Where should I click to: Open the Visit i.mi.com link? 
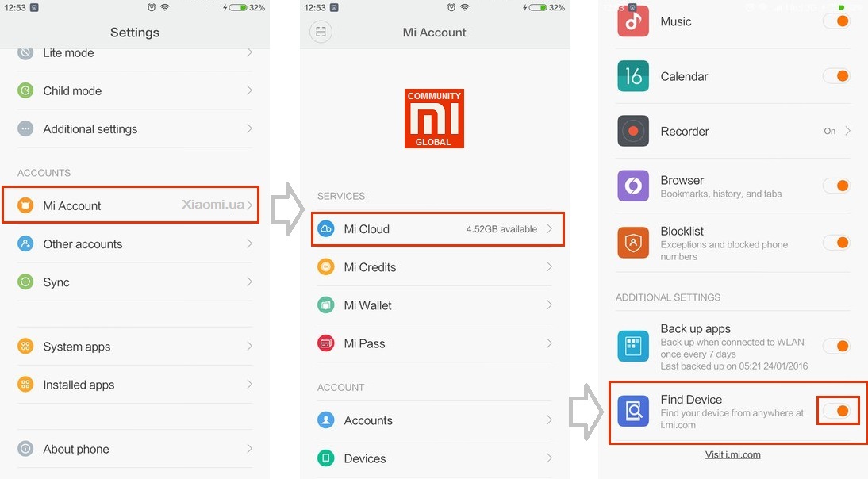click(732, 454)
